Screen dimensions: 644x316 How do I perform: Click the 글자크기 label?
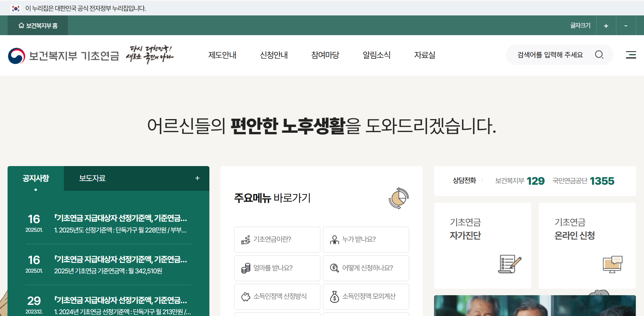coord(580,25)
